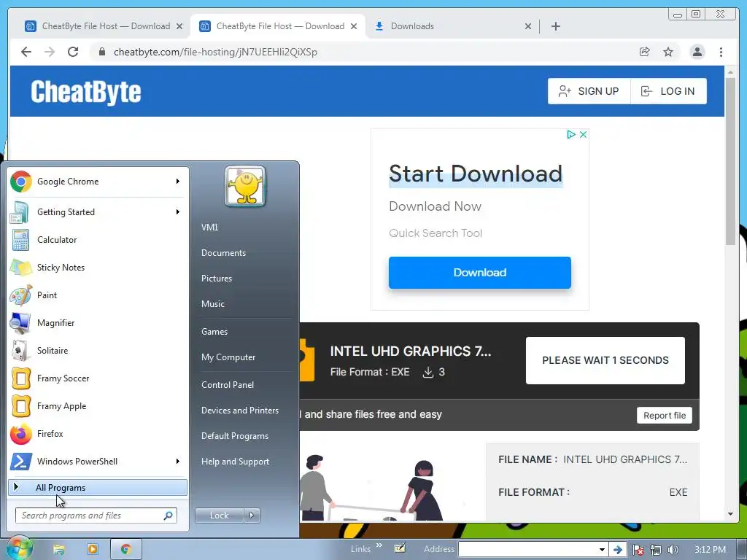Screen dimensions: 747x560
Task: Click the LOG IN button
Action: coord(668,91)
